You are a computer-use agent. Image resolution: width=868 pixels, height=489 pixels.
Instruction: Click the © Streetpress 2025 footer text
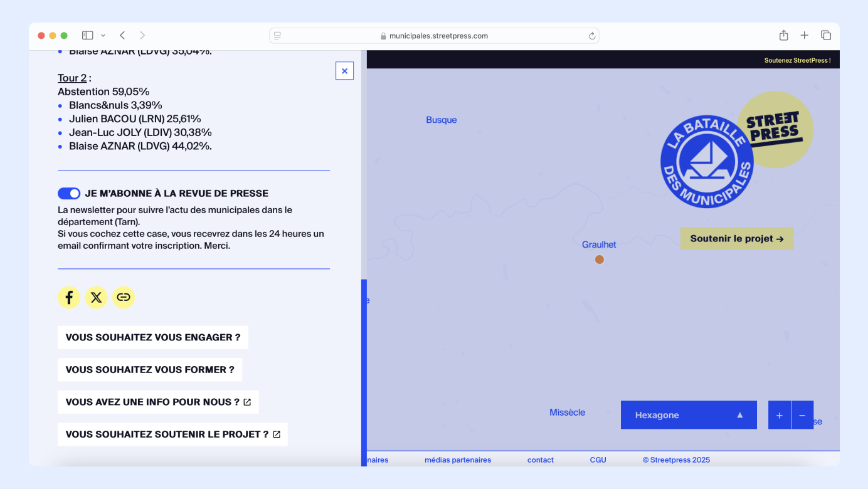(x=676, y=460)
